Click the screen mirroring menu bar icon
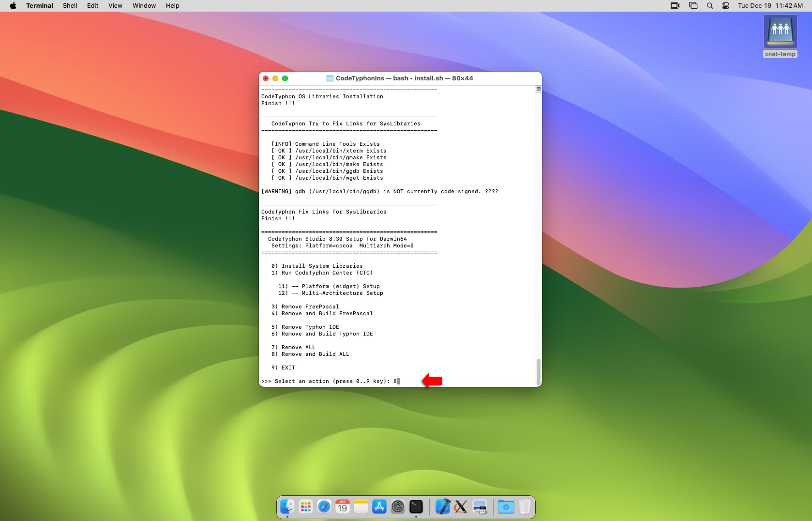 click(x=675, y=6)
